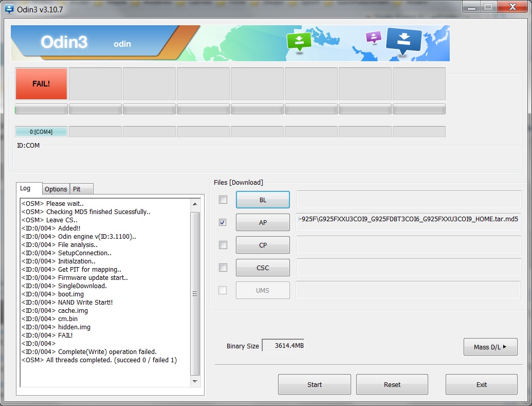This screenshot has height=406, width=532.
Task: Browse for a file with the CSC button
Action: pyautogui.click(x=263, y=268)
